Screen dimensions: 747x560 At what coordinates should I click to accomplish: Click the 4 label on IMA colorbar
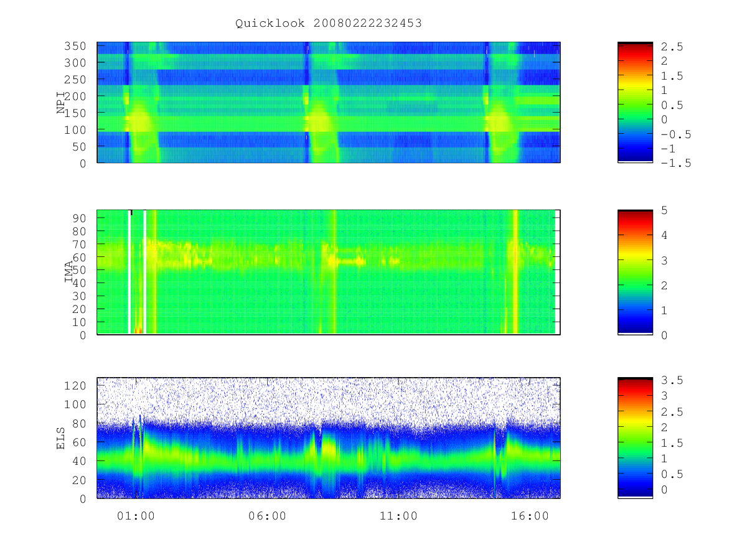(664, 235)
